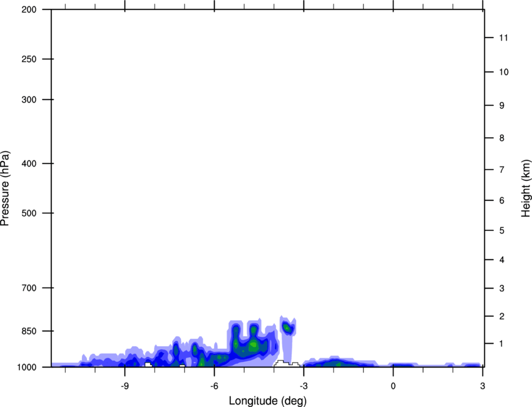Click the 7 km height label

coord(501,170)
